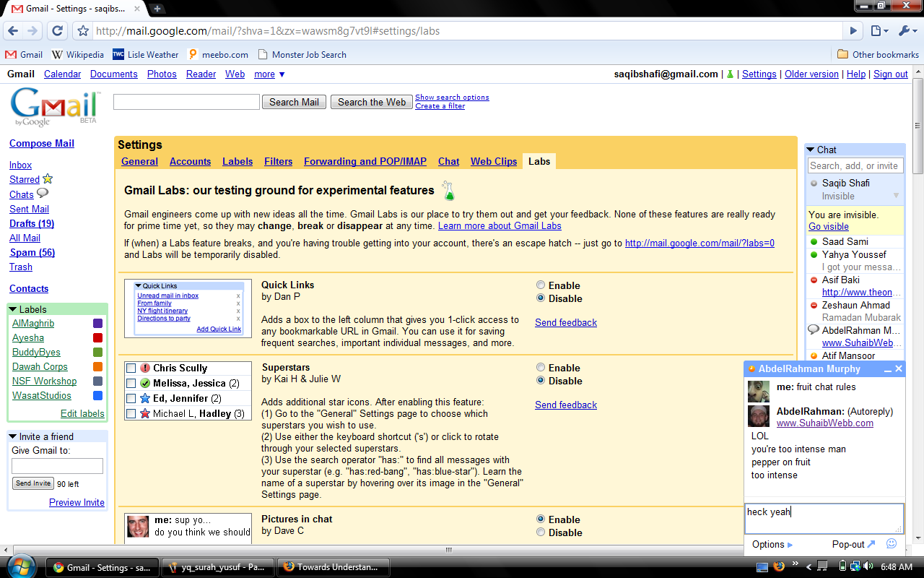Image resolution: width=924 pixels, height=578 pixels.
Task: Switch to Towards Understanding Firefox taskbar window
Action: point(334,567)
